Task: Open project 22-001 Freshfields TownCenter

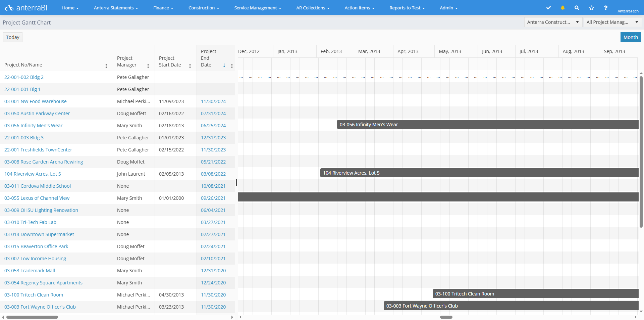Action: click(x=38, y=150)
